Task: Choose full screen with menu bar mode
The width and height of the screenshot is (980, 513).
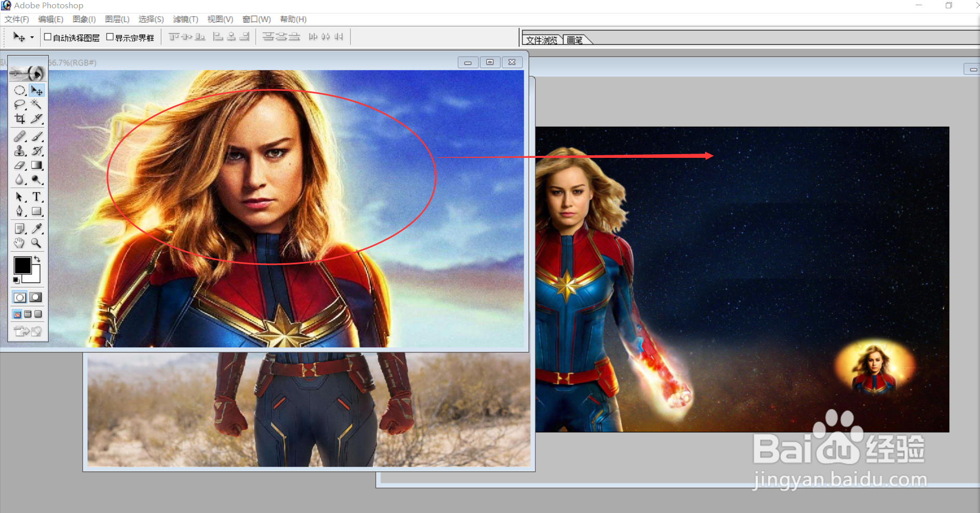Action: (28, 314)
